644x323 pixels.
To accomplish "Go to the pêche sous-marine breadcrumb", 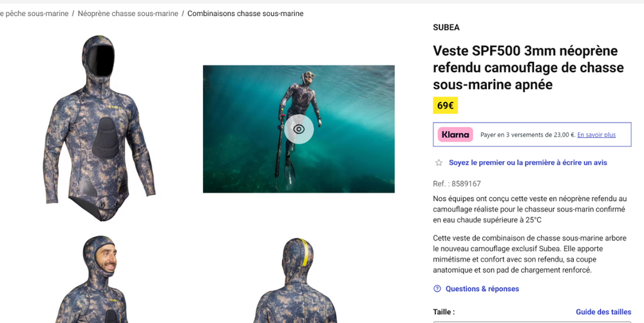I will pos(34,14).
